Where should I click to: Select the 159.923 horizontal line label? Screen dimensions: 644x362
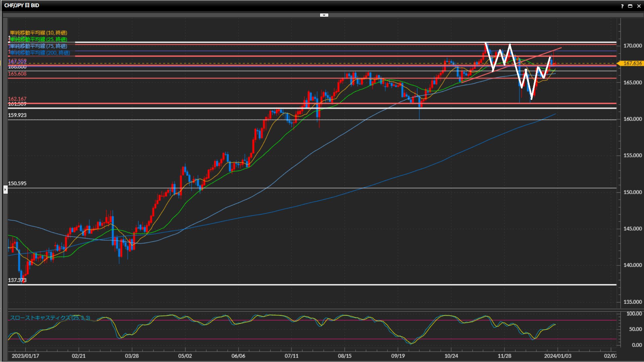(x=17, y=115)
